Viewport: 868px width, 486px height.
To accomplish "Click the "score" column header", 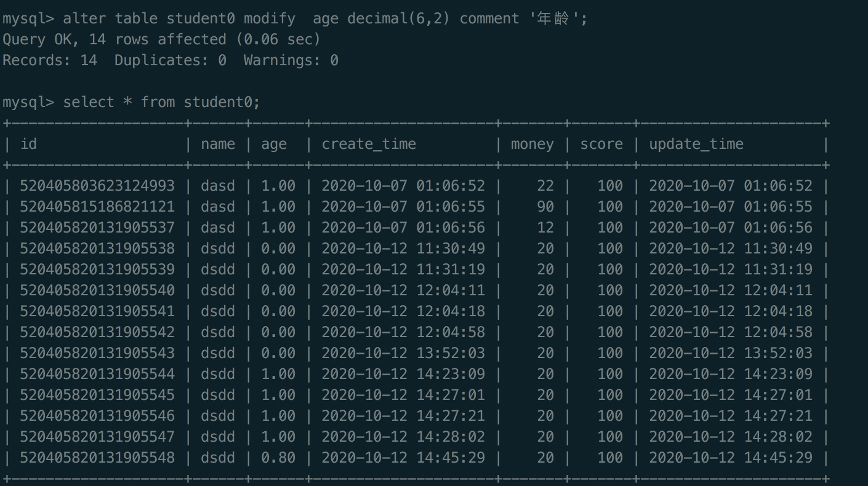I will coord(601,144).
